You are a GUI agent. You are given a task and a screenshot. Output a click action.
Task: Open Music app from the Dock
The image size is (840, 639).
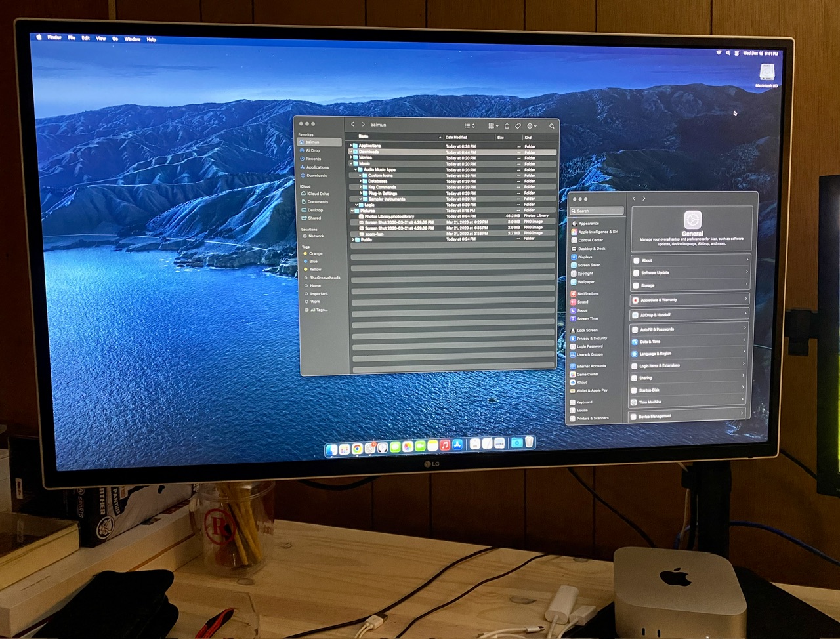click(446, 445)
